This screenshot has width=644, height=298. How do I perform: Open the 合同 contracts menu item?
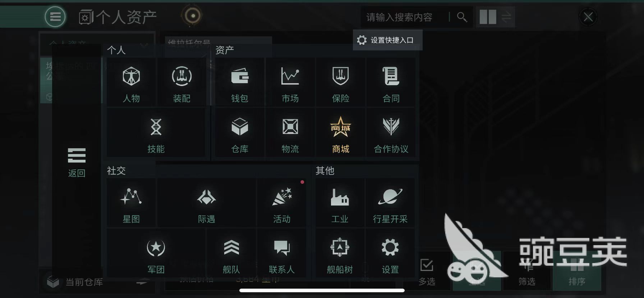point(391,82)
